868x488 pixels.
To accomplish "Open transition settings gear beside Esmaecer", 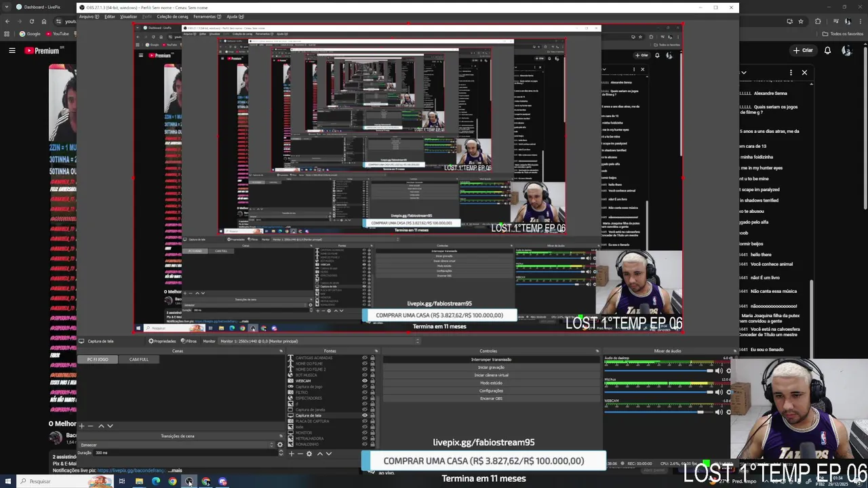I will [x=279, y=445].
